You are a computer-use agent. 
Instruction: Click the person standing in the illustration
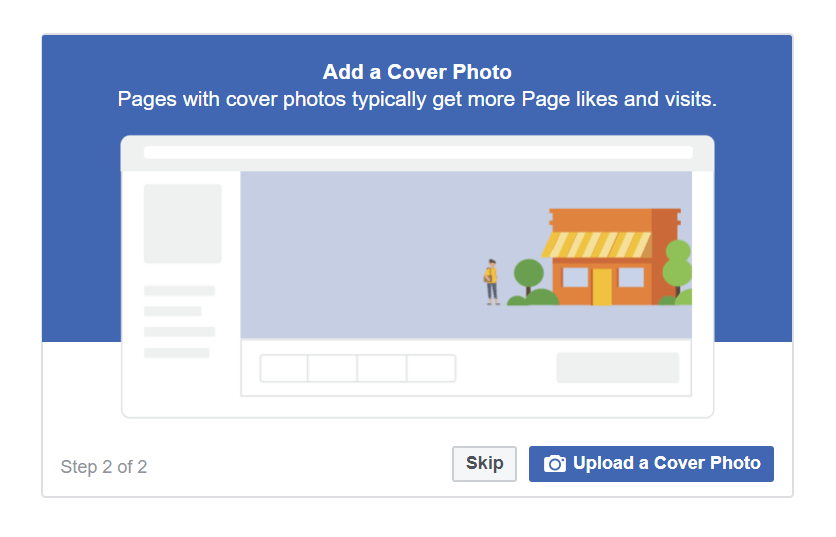[x=492, y=282]
